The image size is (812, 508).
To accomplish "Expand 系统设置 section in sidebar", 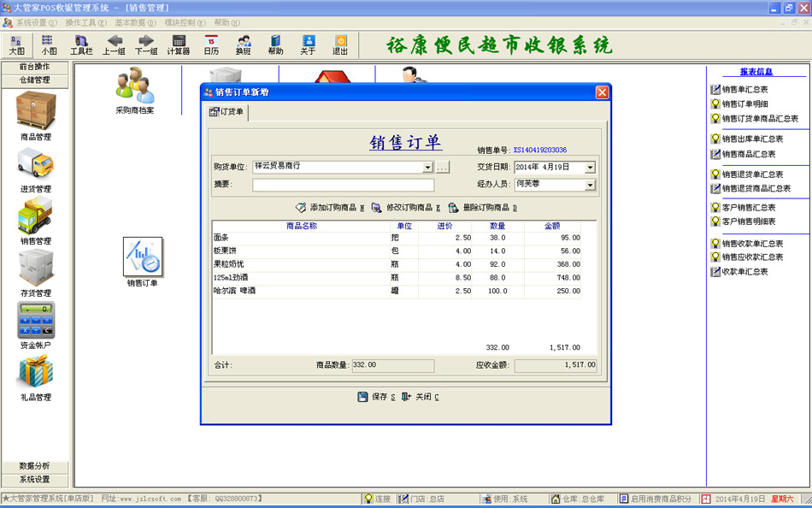I will [35, 480].
